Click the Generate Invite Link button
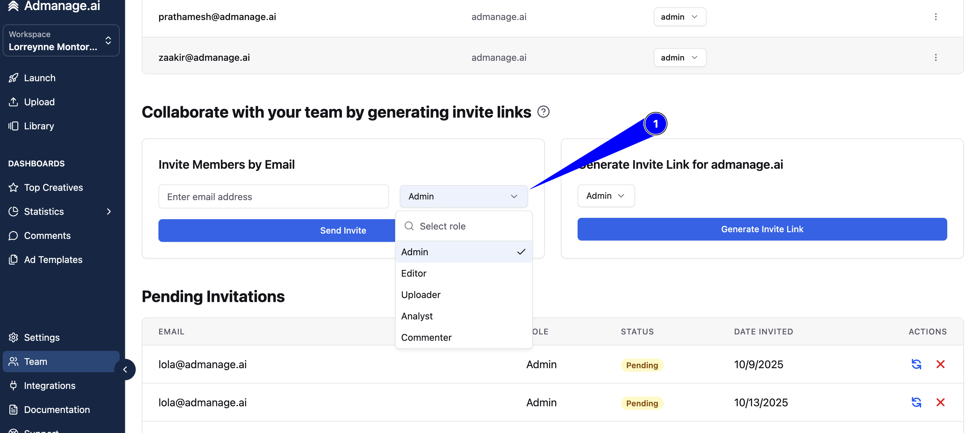The width and height of the screenshot is (980, 433). point(762,229)
